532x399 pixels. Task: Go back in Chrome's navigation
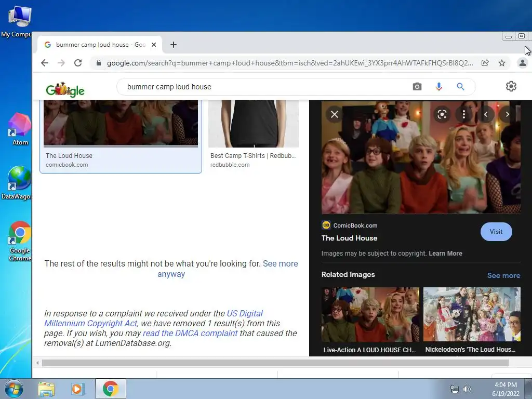coord(45,63)
